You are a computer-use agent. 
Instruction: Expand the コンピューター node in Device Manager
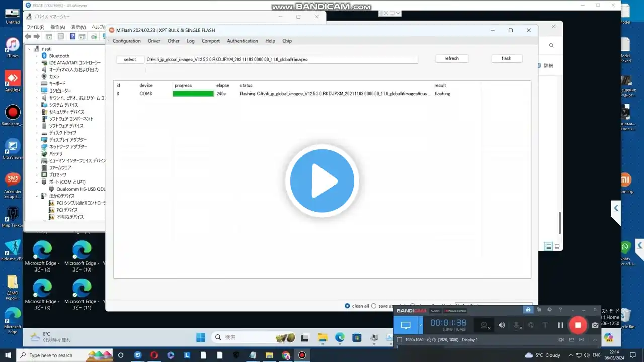point(37,90)
